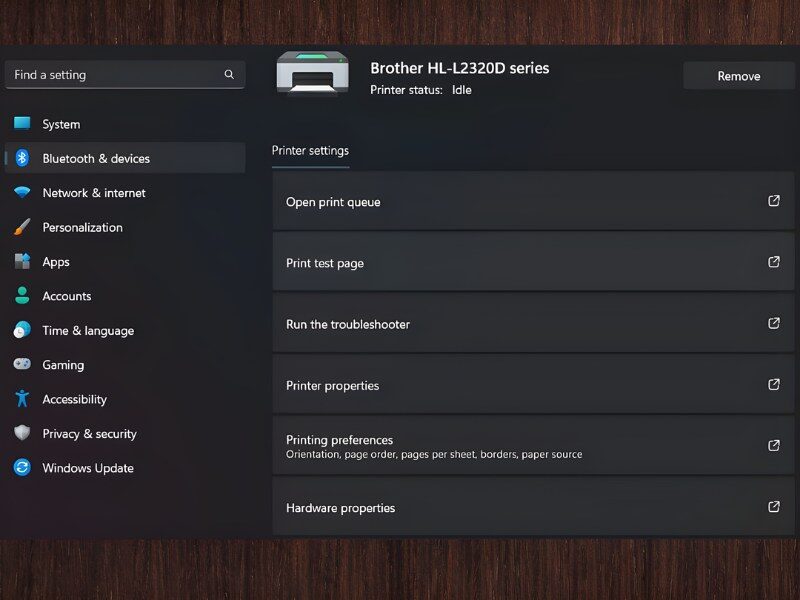This screenshot has height=600, width=800.
Task: Open System settings in sidebar
Action: pyautogui.click(x=61, y=124)
